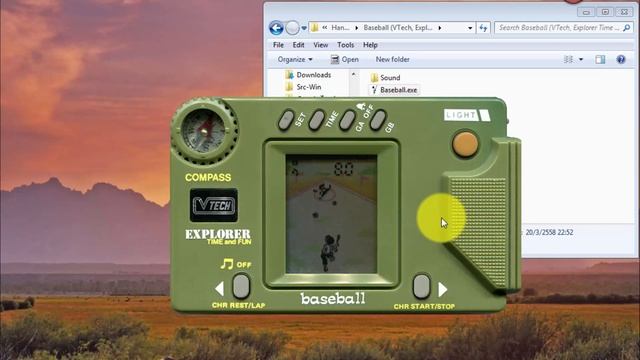Click the right arrow CHR START/STOP button
The width and height of the screenshot is (640, 360).
coord(422,286)
